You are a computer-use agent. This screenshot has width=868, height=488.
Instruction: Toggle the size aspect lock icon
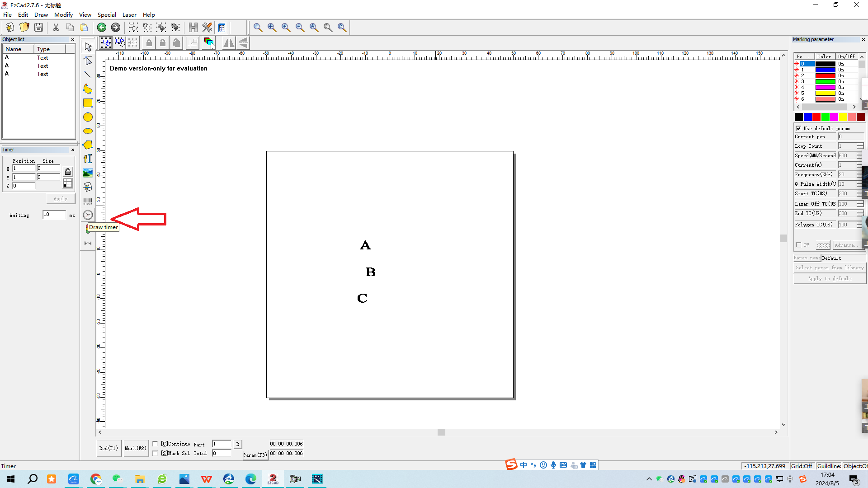pos(68,172)
